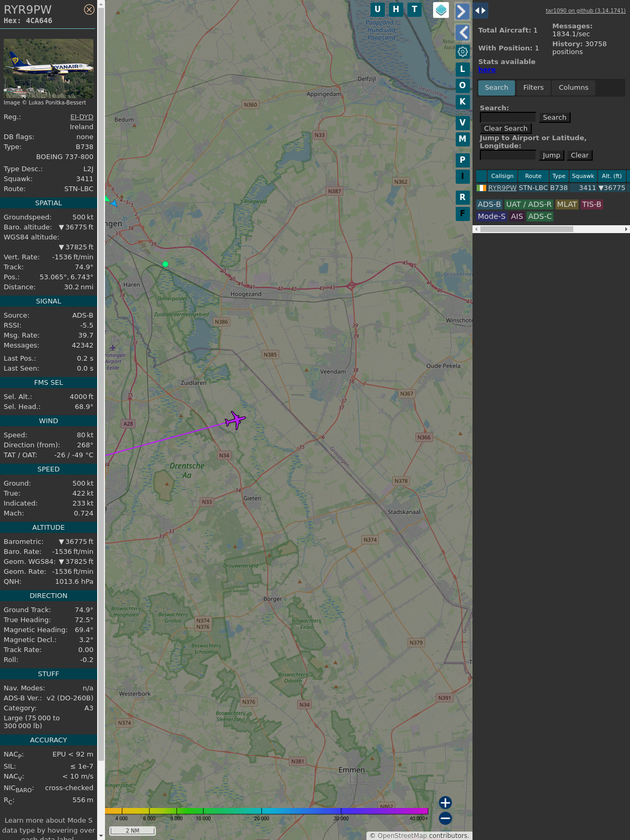Toggle the K map button

[x=463, y=102]
